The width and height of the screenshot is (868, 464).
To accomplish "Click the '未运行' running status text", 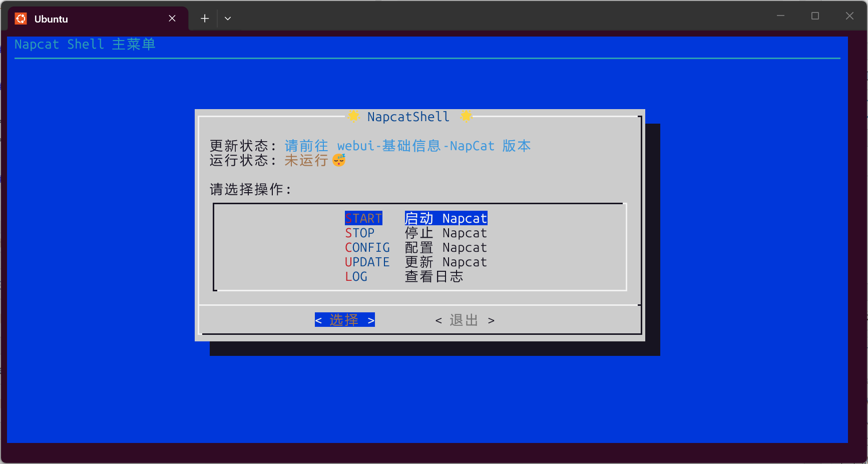I will point(306,160).
